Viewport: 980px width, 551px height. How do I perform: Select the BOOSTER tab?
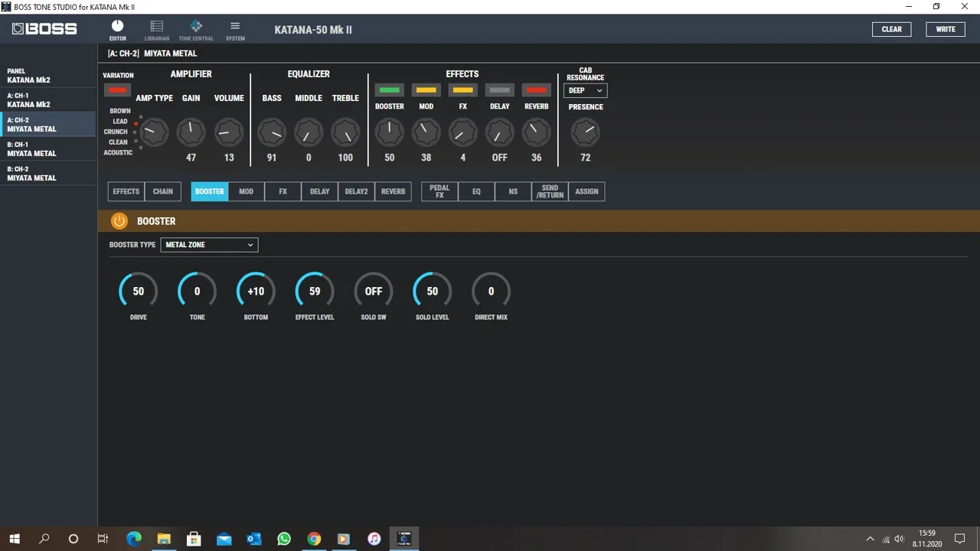[x=210, y=191]
